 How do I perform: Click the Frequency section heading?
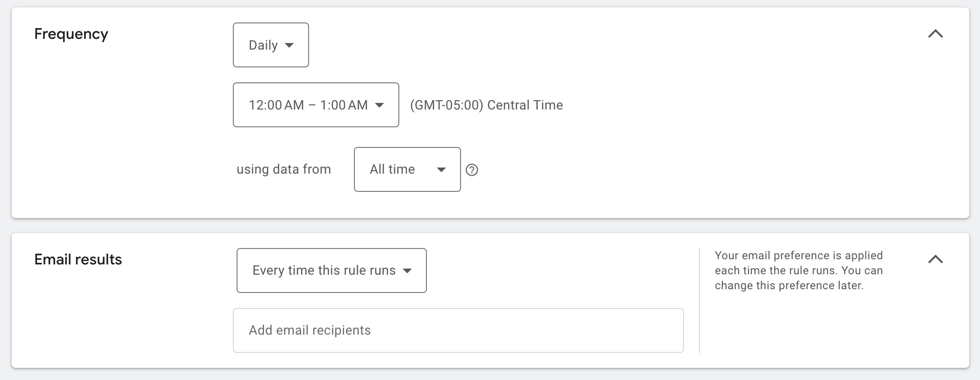pos(71,34)
